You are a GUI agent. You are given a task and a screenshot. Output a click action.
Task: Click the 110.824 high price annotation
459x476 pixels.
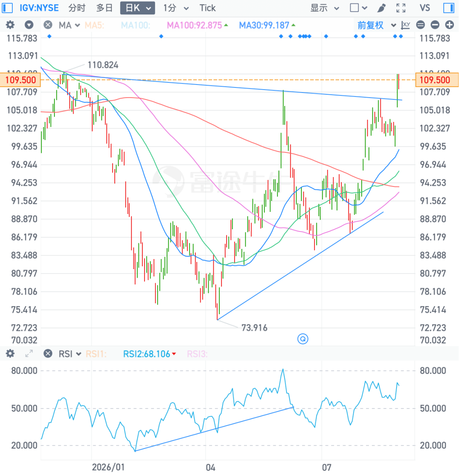(x=103, y=65)
